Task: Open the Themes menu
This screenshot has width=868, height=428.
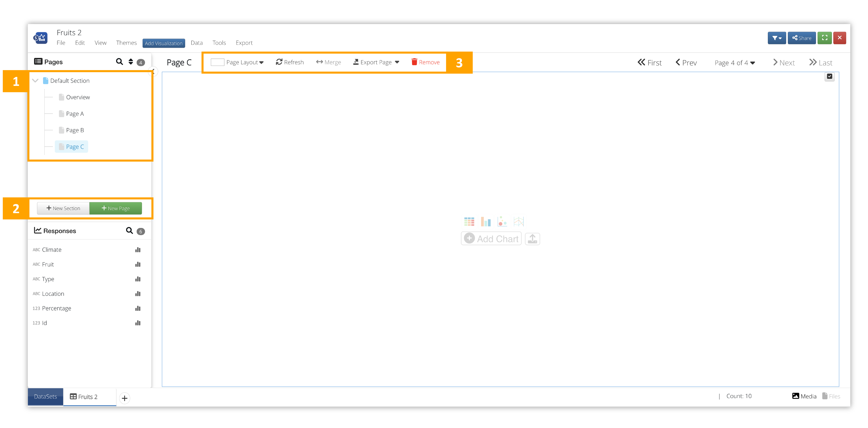Action: [x=126, y=43]
